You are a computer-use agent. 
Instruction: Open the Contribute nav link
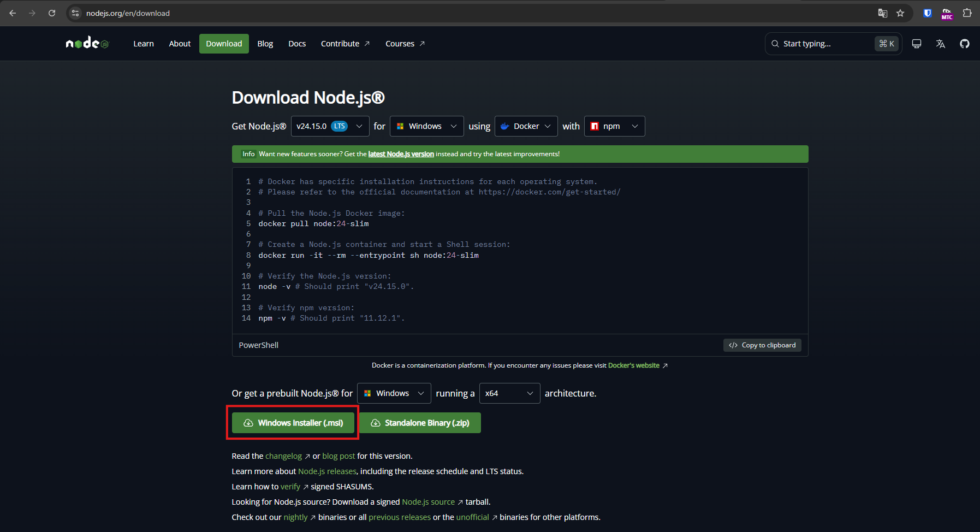[x=345, y=44]
